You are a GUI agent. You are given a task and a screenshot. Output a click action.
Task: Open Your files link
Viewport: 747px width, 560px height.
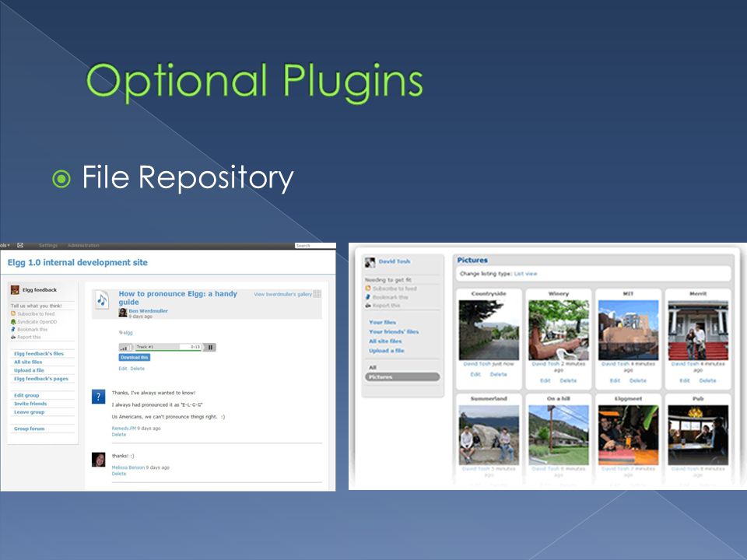coord(383,322)
